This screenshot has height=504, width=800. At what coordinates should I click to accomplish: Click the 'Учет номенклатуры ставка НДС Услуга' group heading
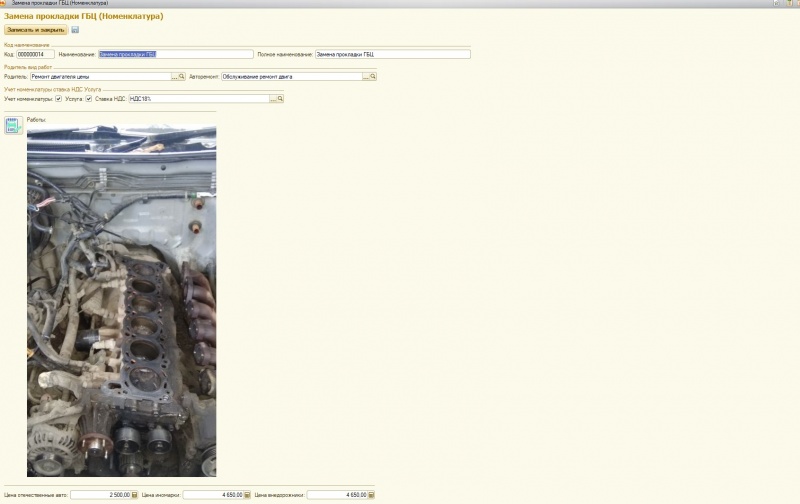(x=53, y=89)
